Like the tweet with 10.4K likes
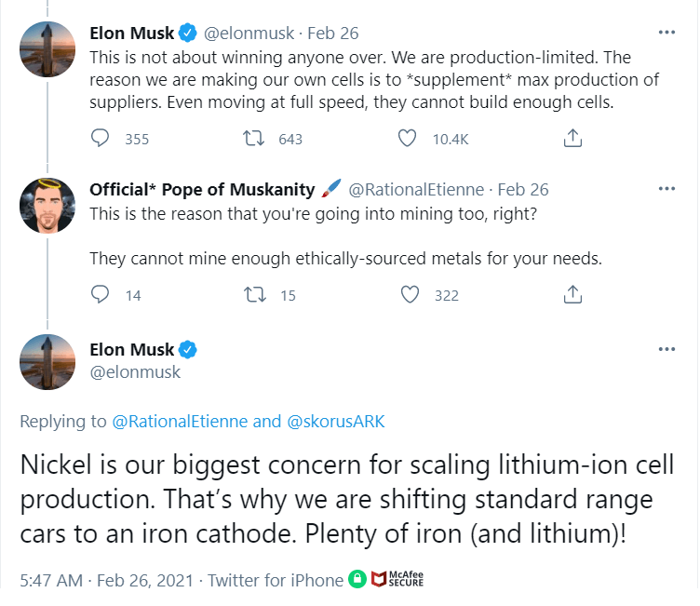Image resolution: width=700 pixels, height=606 pixels. click(x=407, y=138)
